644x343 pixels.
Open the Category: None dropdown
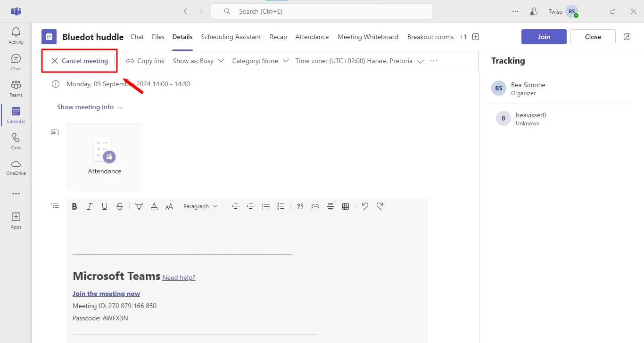(x=260, y=61)
